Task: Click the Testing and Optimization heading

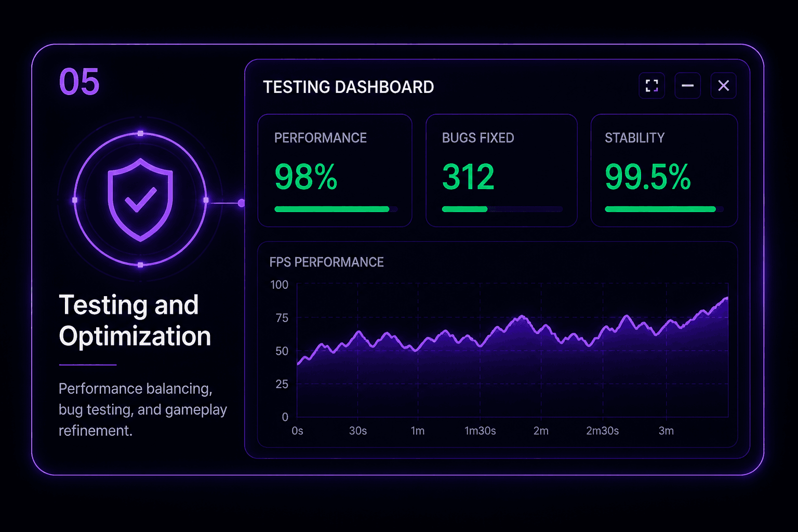Action: coord(135,321)
